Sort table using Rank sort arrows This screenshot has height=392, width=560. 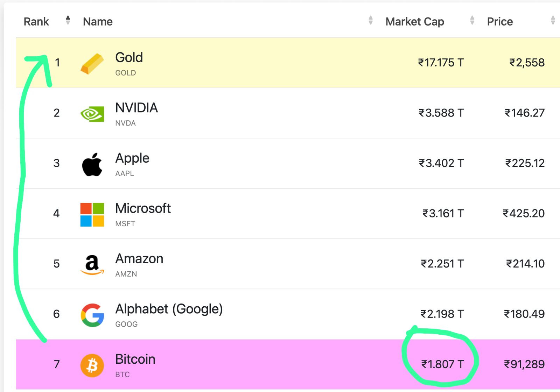[68, 21]
